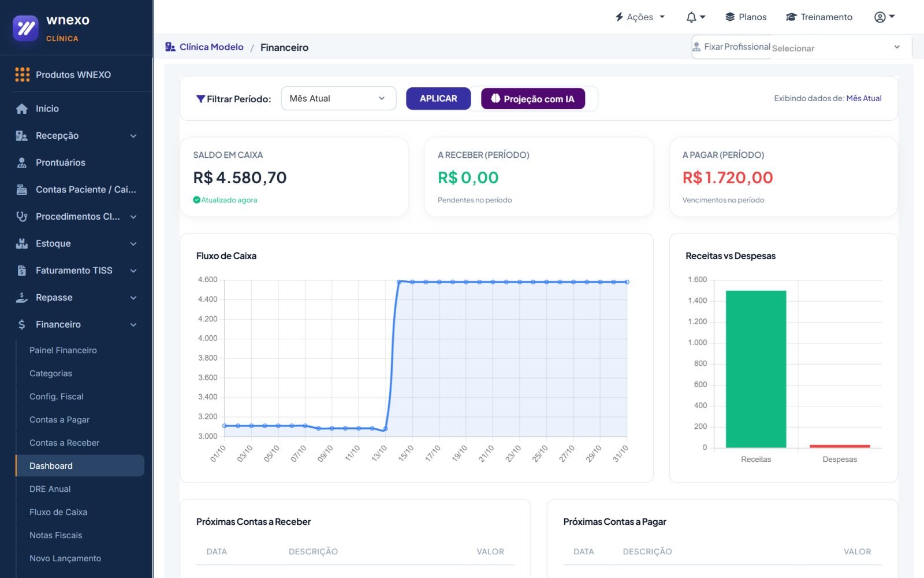Image resolution: width=924 pixels, height=578 pixels.
Task: Click the Contas Paciente cash register icon
Action: [x=22, y=190]
